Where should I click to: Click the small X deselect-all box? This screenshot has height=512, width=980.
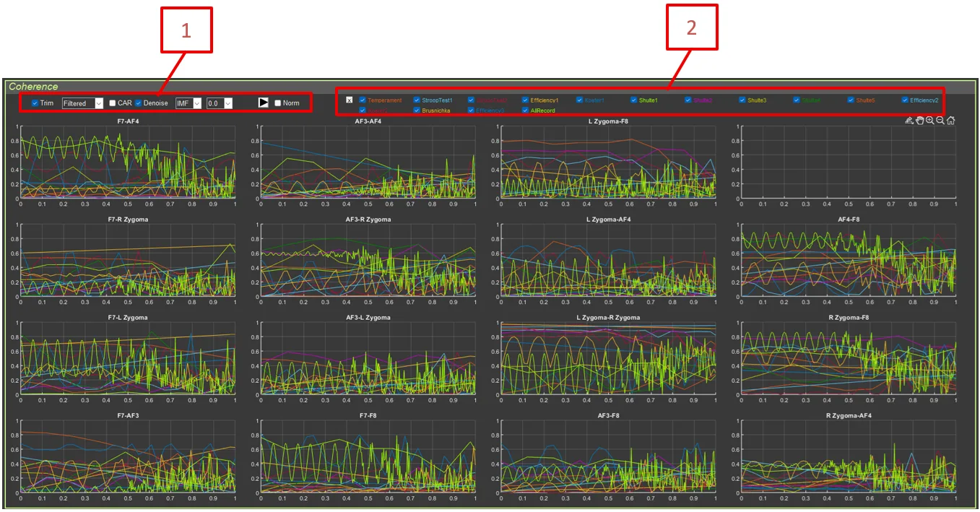point(350,100)
